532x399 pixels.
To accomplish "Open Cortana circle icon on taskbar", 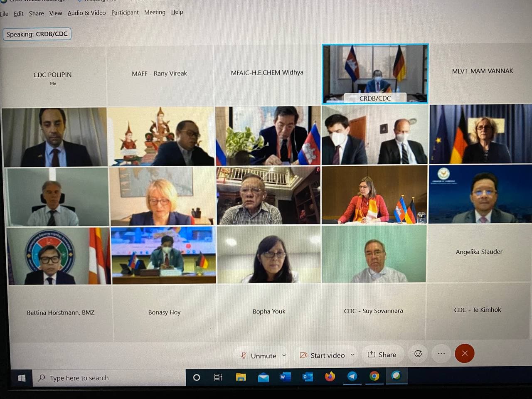I will point(197,377).
